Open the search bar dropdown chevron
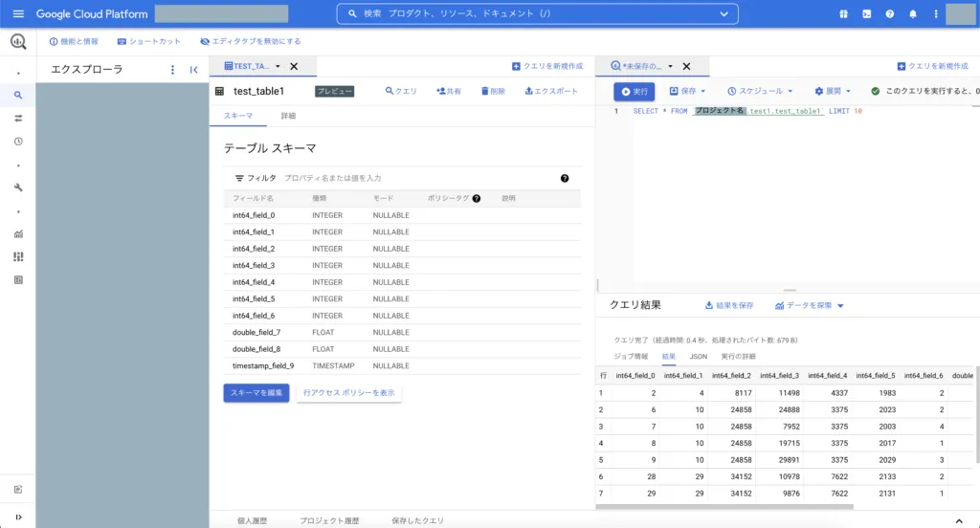This screenshot has height=528, width=980. [724, 13]
